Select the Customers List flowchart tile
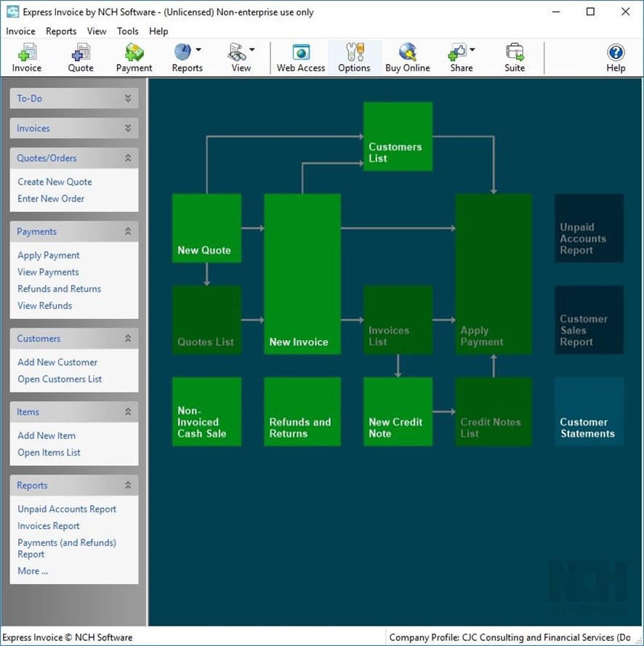644x646 pixels. click(x=398, y=137)
